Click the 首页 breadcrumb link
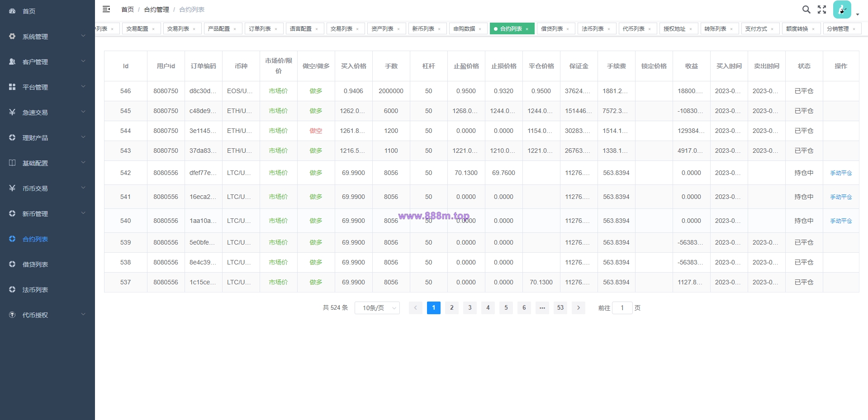Screen dimensions: 868x420 click(128, 9)
